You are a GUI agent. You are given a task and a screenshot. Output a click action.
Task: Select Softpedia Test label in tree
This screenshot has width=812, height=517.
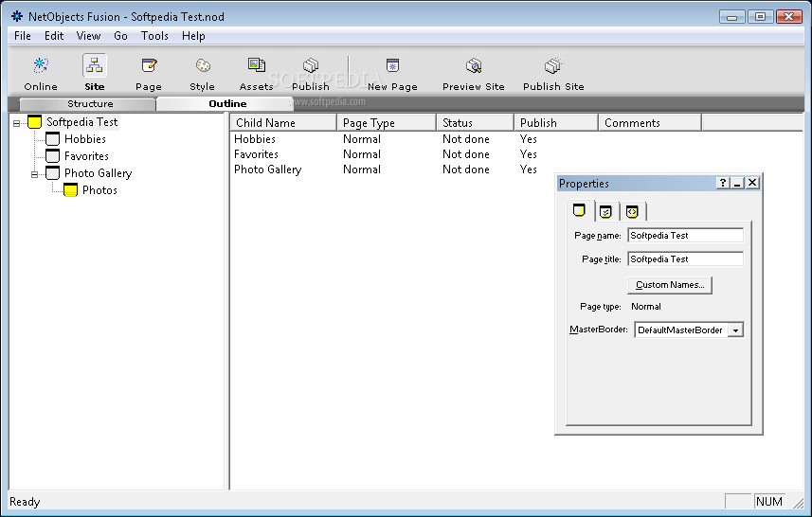[x=81, y=122]
